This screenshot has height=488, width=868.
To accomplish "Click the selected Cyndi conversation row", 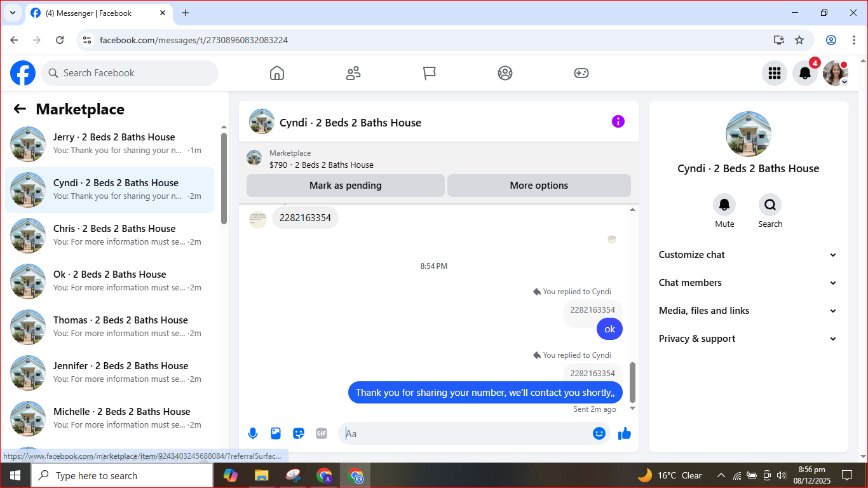I will [109, 190].
